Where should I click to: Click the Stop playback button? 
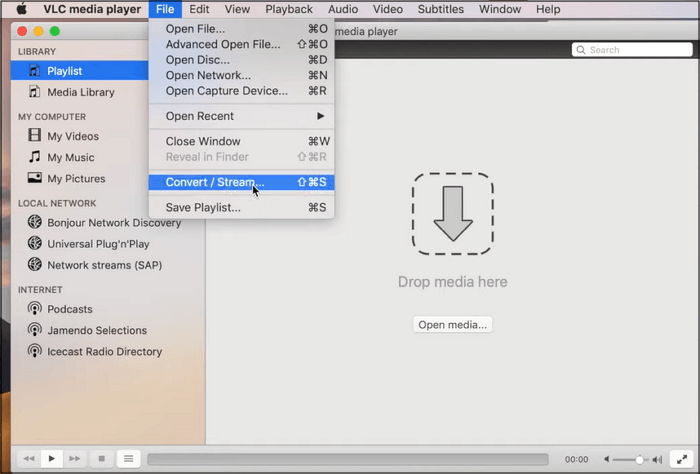coord(101,459)
